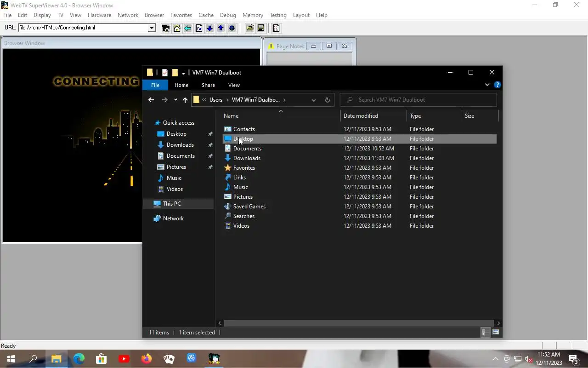Click the blue help icon in Explorer

click(497, 85)
